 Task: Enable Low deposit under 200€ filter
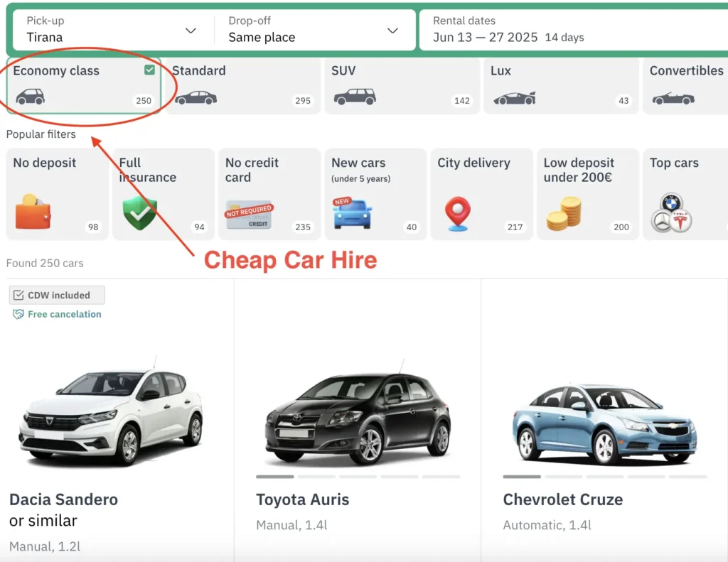tap(588, 194)
